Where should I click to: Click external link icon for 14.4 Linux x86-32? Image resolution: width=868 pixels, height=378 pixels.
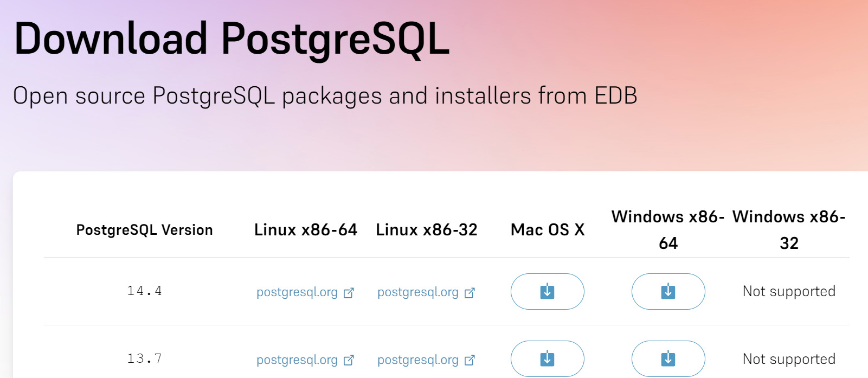click(x=470, y=293)
